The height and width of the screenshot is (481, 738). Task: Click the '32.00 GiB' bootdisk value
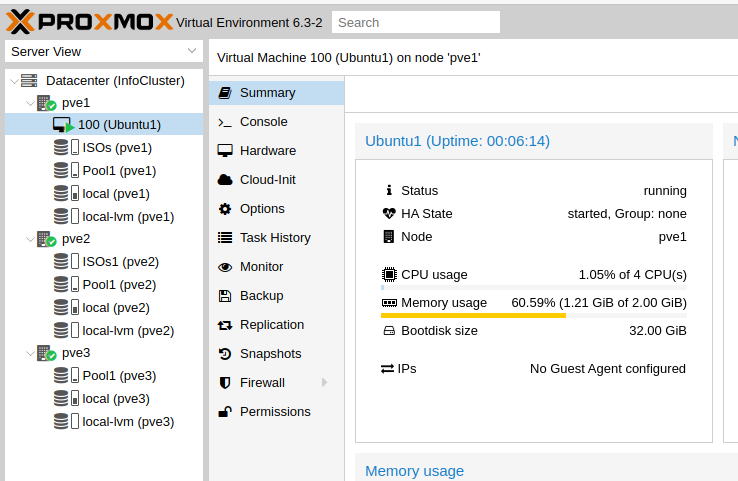tap(658, 331)
